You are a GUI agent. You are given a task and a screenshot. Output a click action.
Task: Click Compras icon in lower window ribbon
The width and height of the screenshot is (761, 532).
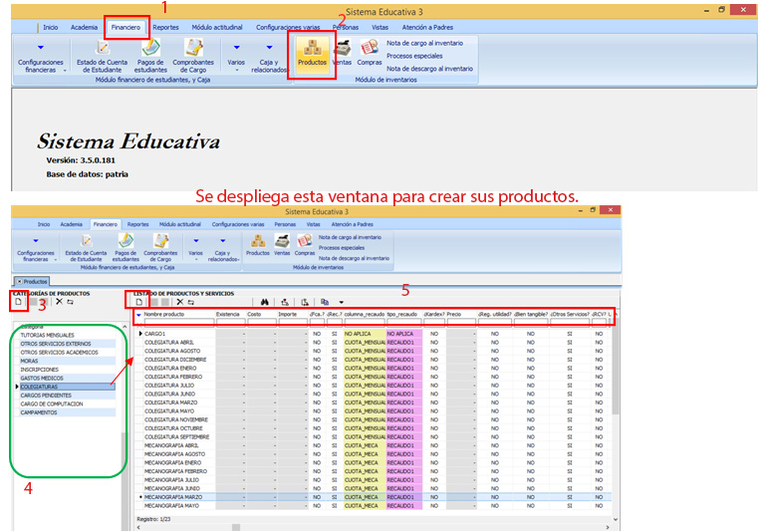point(305,245)
